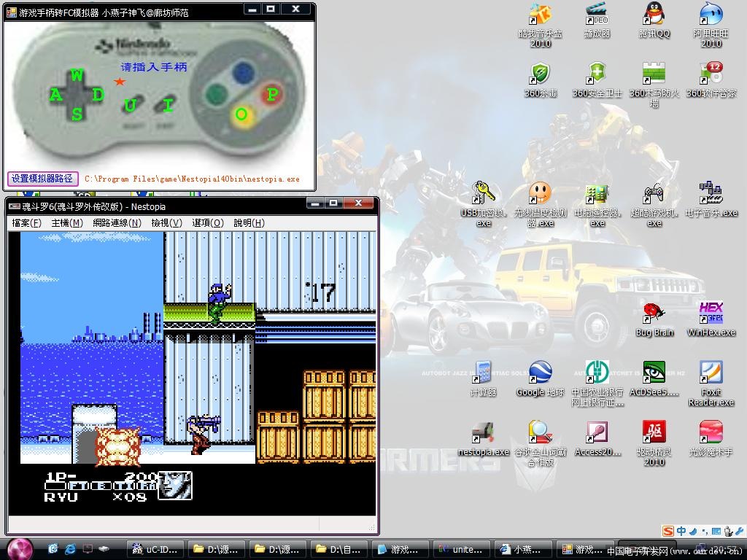The image size is (747, 560).
Task: Click the S down key on the d-pad
Action: 77,114
